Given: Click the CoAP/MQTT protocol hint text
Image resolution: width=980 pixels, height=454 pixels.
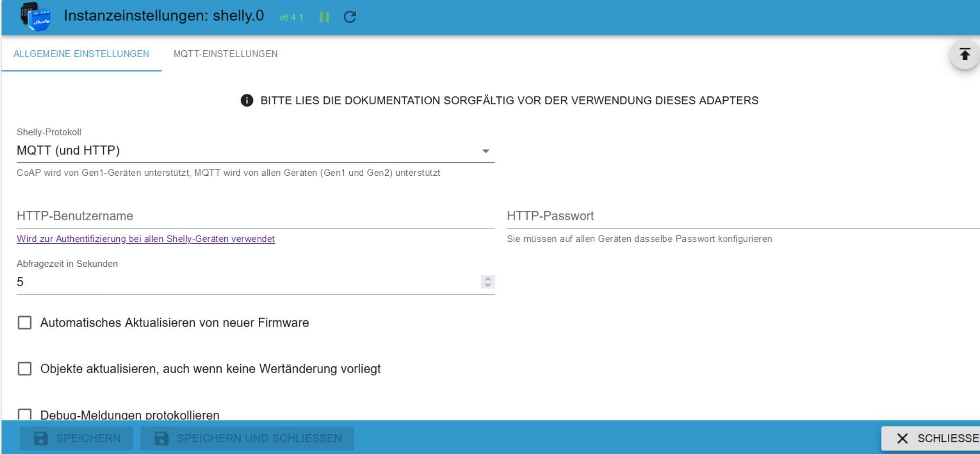Looking at the screenshot, I should click(x=229, y=173).
